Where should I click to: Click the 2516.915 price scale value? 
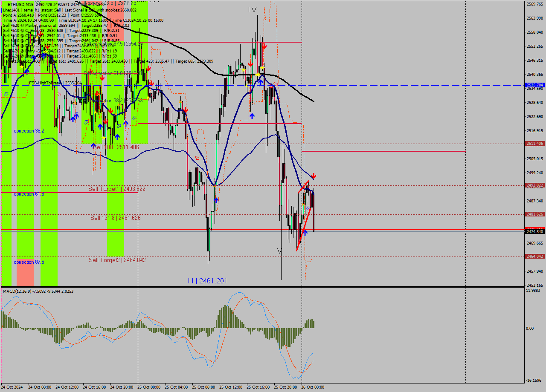[x=535, y=130]
